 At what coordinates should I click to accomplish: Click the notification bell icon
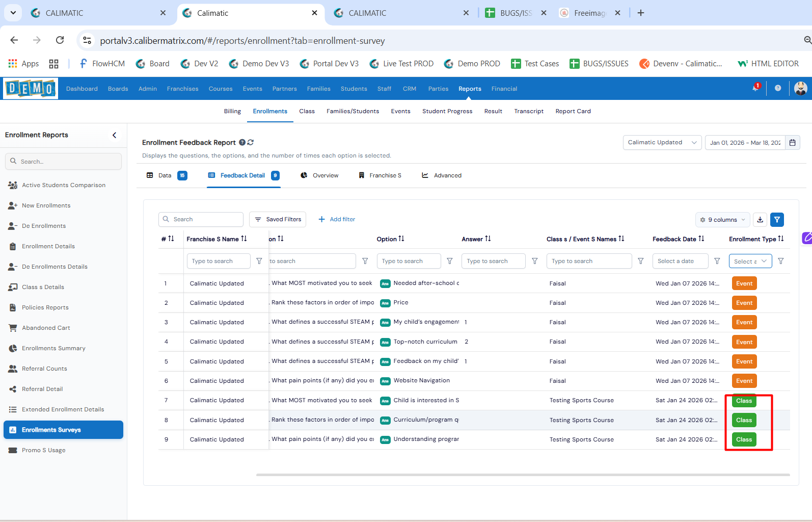755,88
